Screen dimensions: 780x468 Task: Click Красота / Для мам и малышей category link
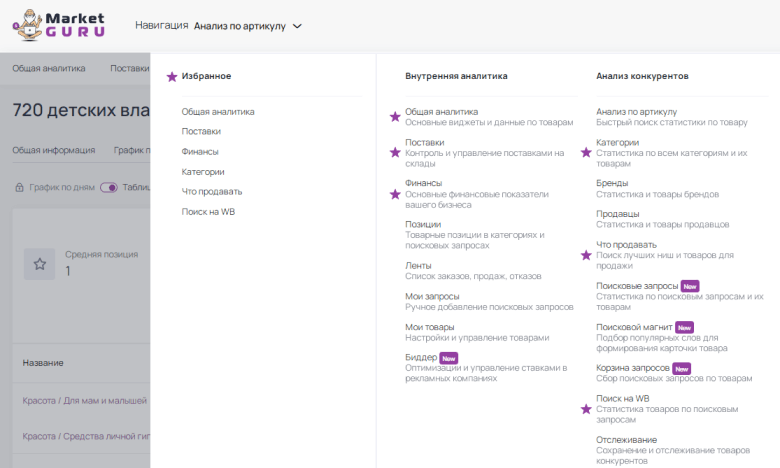(85, 401)
